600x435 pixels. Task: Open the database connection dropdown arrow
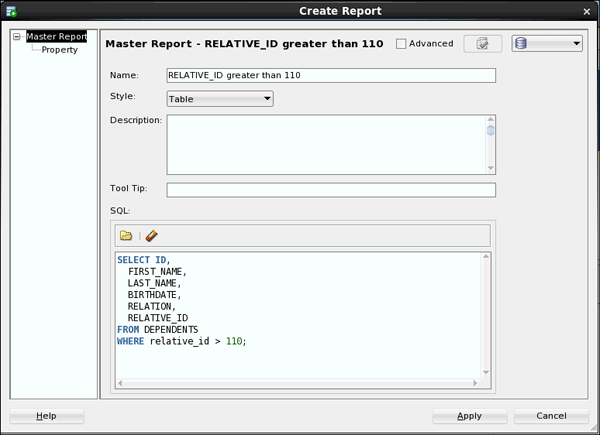(576, 44)
